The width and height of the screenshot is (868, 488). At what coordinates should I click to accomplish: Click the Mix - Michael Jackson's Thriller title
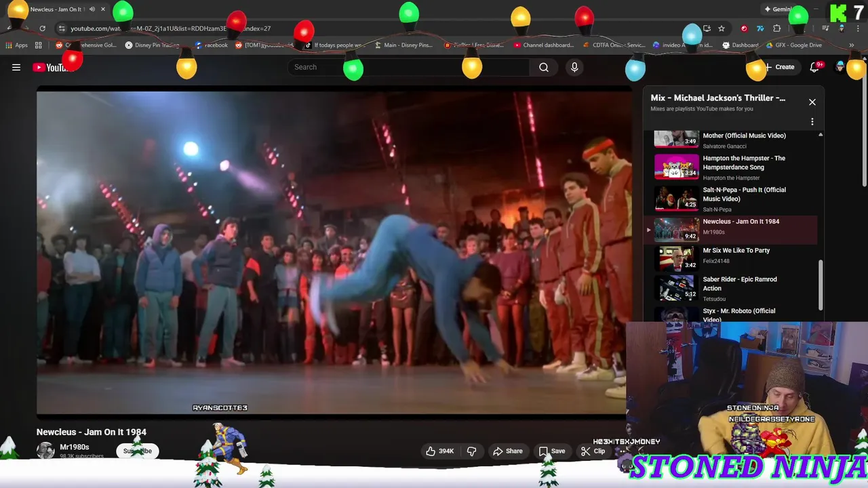[x=718, y=98]
